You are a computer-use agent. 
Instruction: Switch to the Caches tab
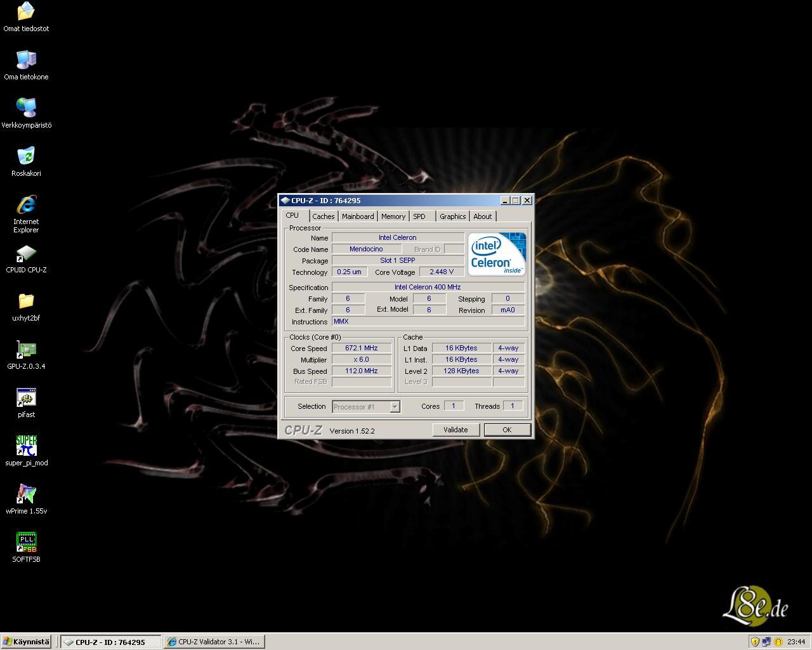click(x=323, y=216)
